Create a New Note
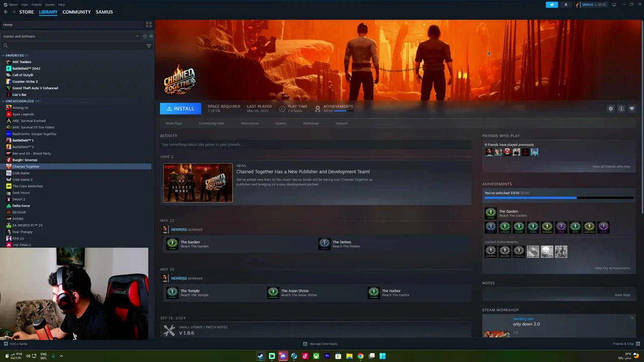644x362 pixels. click(622, 295)
